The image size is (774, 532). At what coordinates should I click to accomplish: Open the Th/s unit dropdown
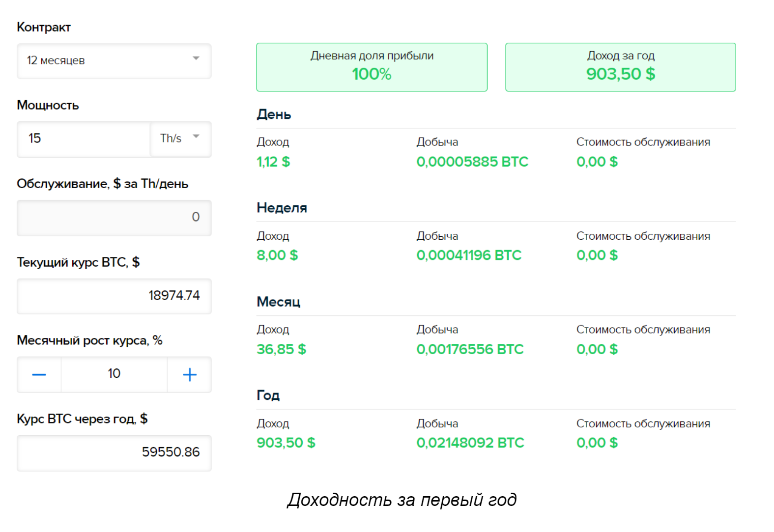pos(181,139)
